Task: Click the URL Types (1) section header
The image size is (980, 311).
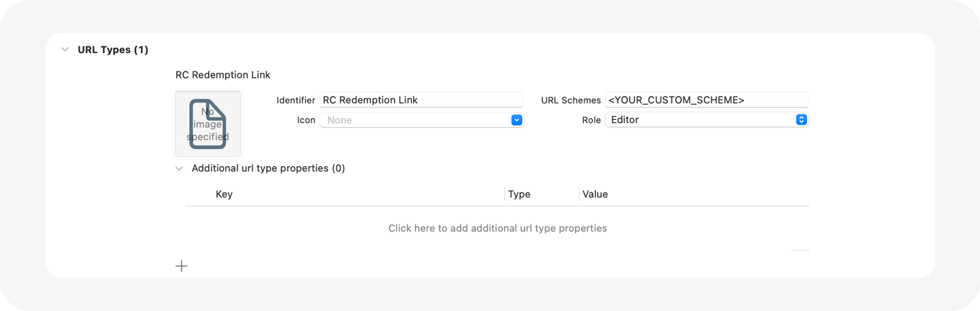Action: (113, 50)
